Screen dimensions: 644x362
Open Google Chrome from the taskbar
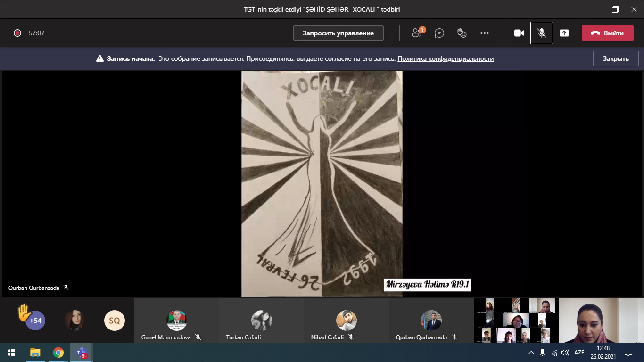[58, 353]
